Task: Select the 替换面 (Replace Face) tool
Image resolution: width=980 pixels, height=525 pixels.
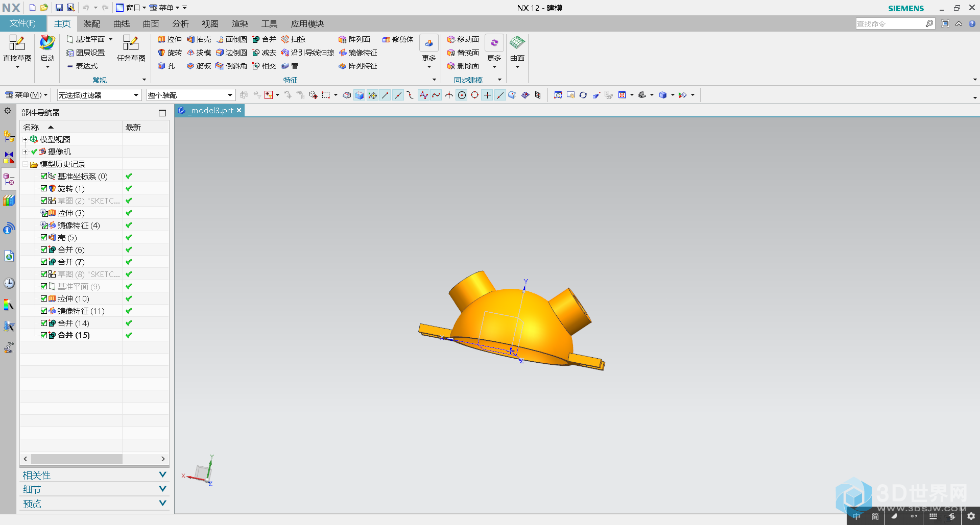Action: 463,53
